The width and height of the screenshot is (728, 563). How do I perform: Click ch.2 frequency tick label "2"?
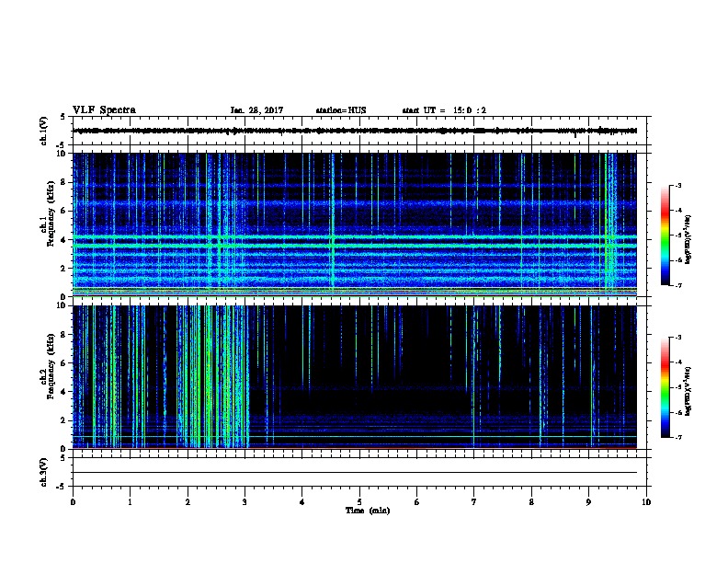coord(63,420)
